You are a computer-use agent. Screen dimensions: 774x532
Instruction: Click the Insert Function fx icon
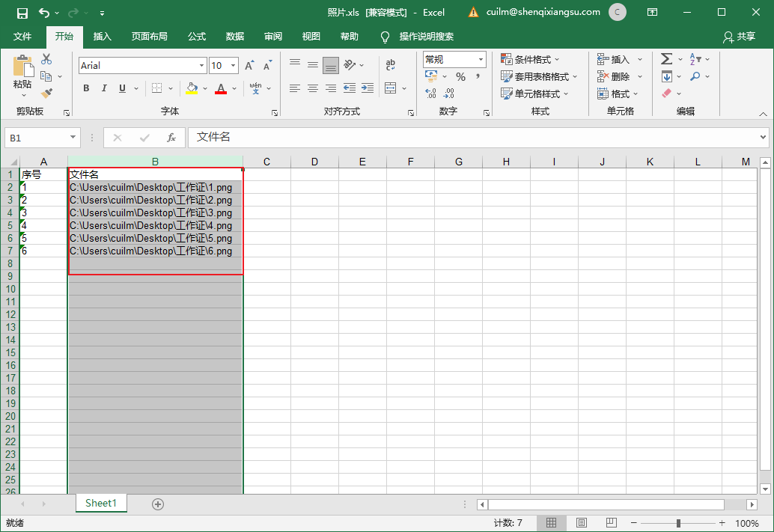171,138
